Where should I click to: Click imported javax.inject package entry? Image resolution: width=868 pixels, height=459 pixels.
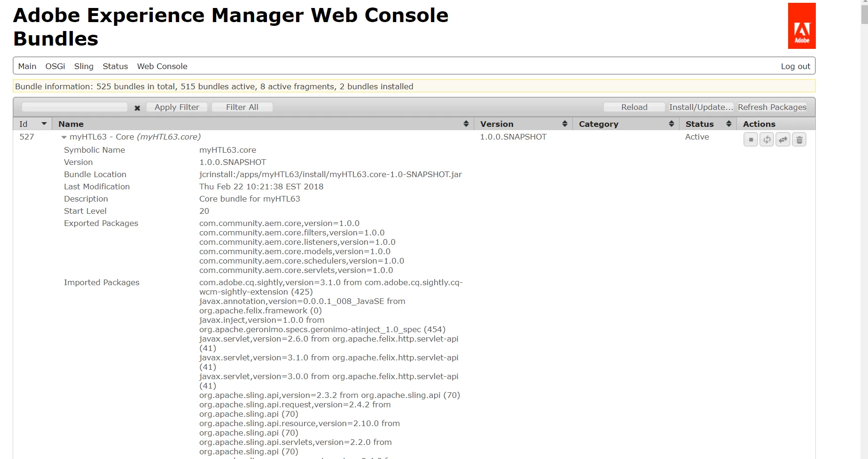pos(322,325)
